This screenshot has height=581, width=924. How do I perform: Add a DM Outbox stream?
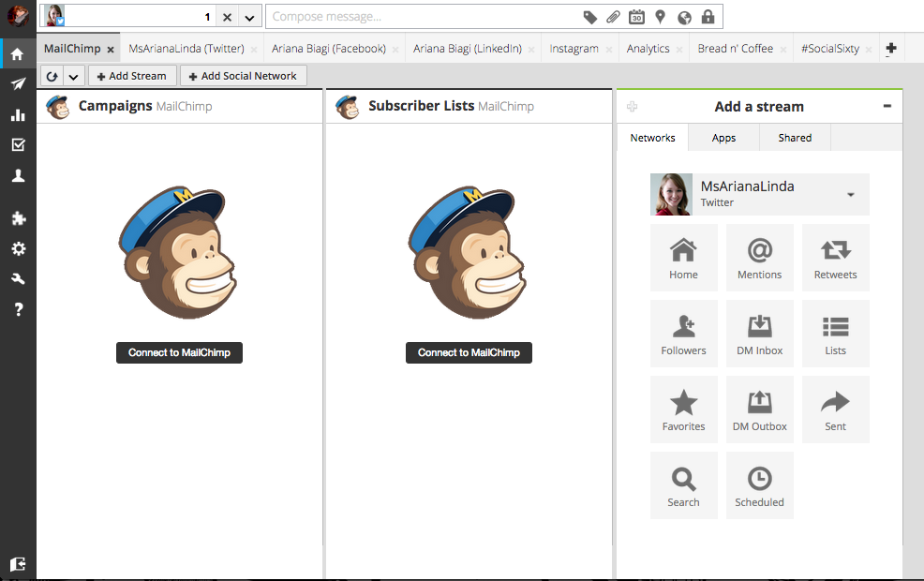click(x=760, y=410)
